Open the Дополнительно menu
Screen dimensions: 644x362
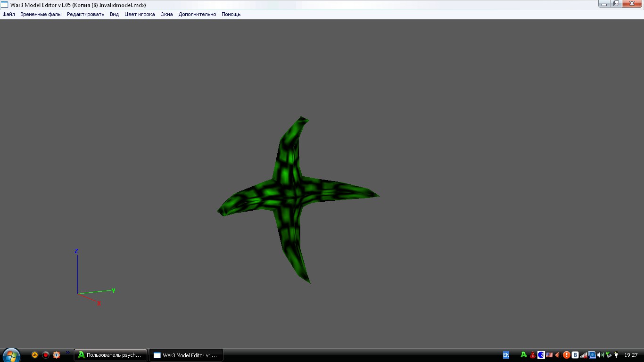pos(197,14)
